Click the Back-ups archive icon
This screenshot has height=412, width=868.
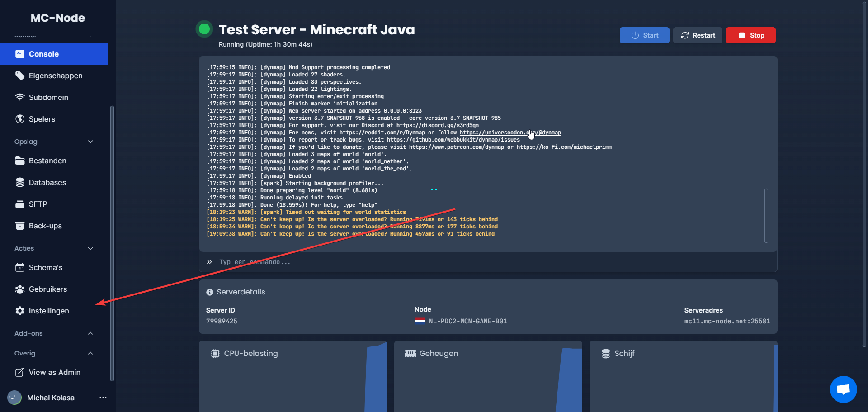click(x=19, y=226)
